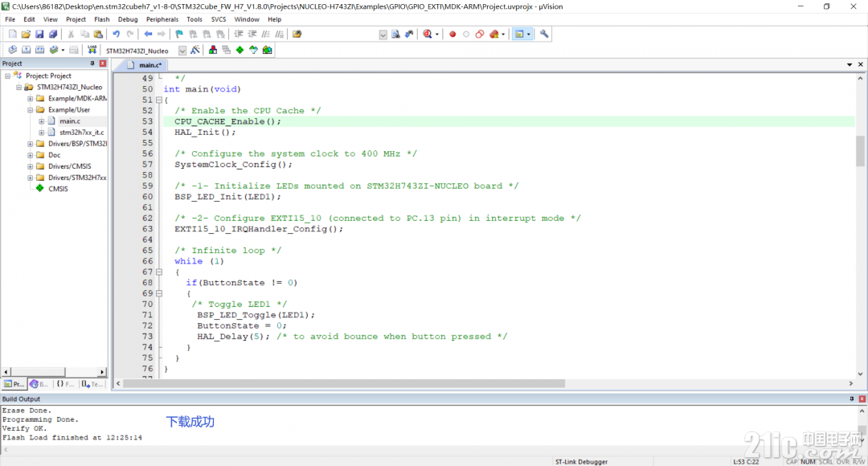This screenshot has width=868, height=466.
Task: Collapse the Project: Project tree root
Action: click(8, 76)
